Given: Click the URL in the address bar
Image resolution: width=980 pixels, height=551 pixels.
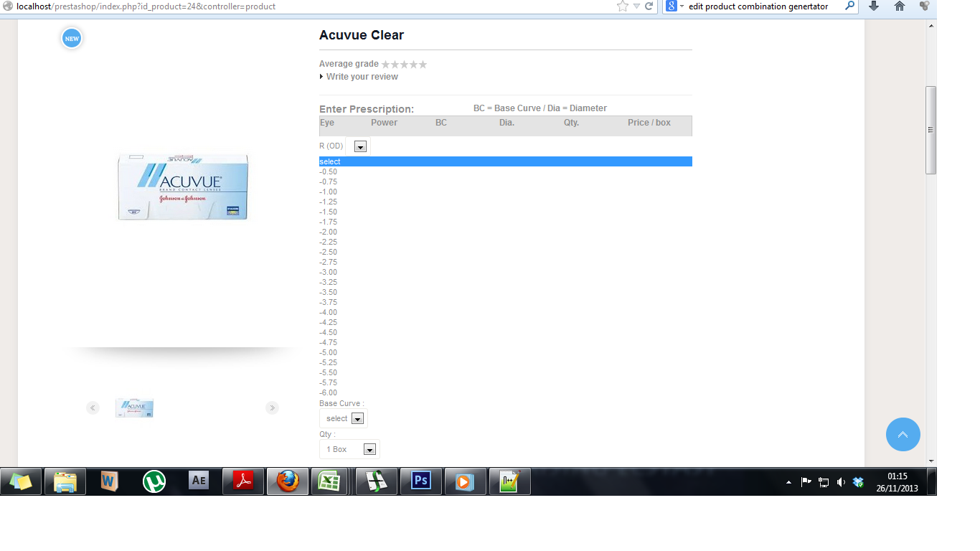Looking at the screenshot, I should pyautogui.click(x=146, y=6).
